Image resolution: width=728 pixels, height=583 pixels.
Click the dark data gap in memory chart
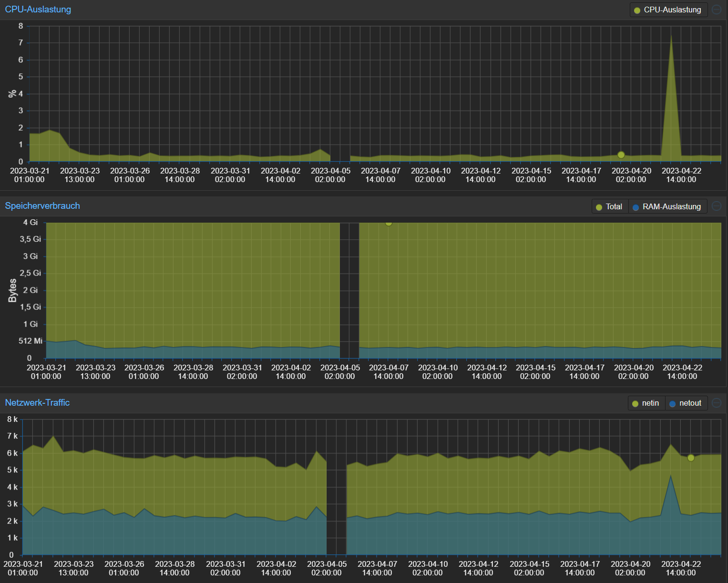[x=349, y=291]
